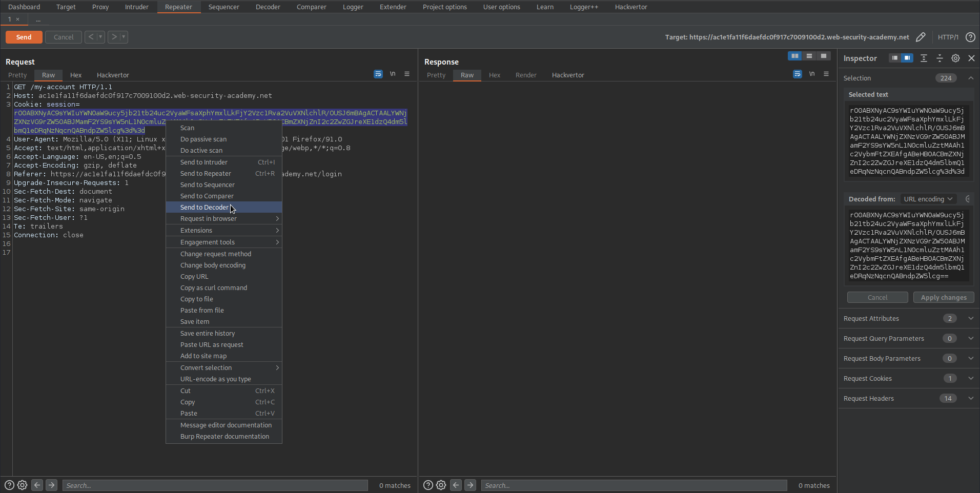Toggle request non-printable characters \n icon

pyautogui.click(x=393, y=74)
